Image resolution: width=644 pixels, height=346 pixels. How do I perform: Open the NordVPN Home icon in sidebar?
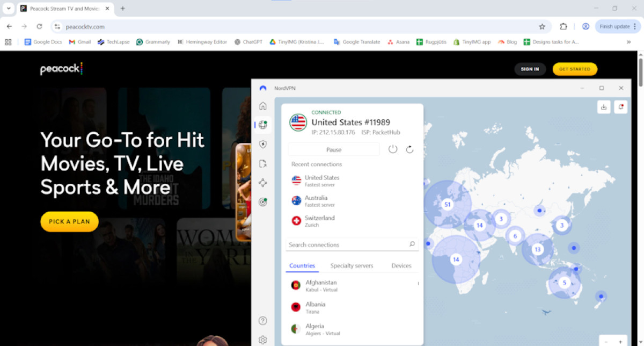263,106
